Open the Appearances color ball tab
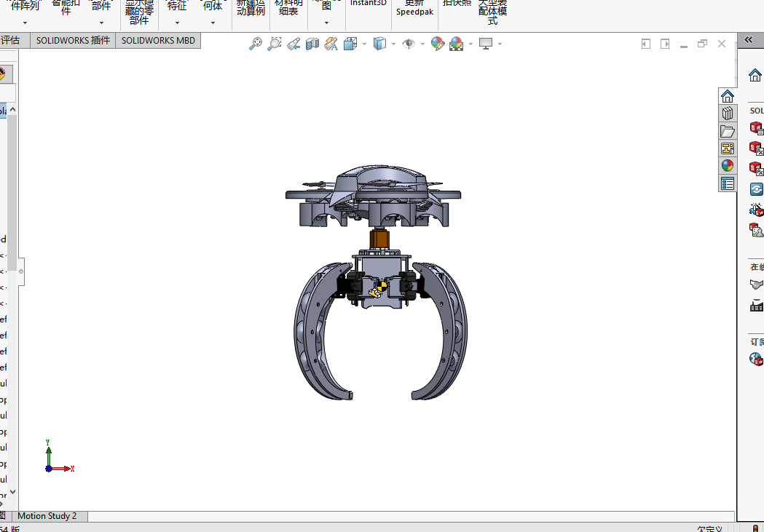The height and width of the screenshot is (532, 764). (x=728, y=166)
